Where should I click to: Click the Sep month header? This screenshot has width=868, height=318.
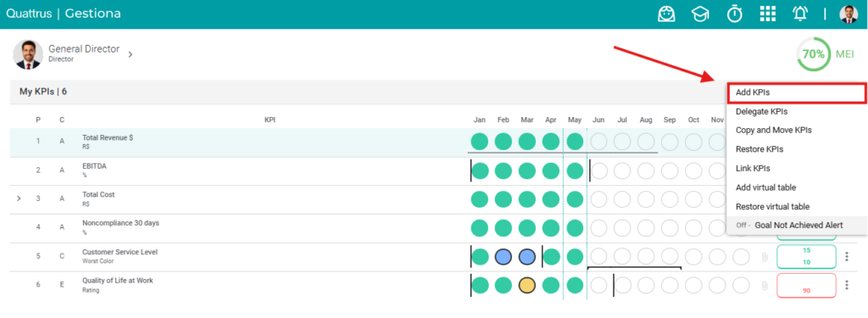click(670, 120)
